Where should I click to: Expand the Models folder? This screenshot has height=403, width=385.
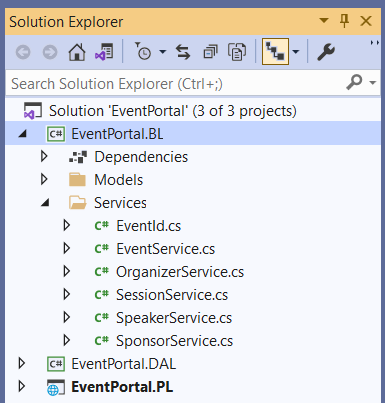tap(44, 179)
